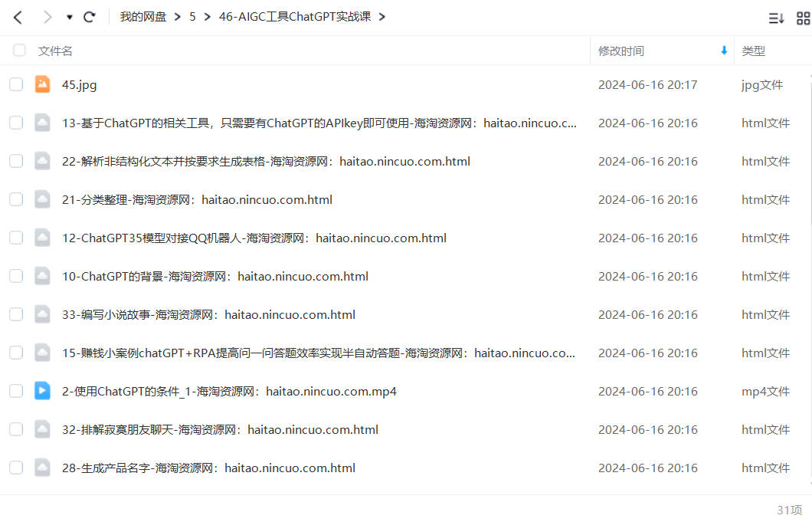This screenshot has height=522, width=812.
Task: Click the file icon of 22-解析非结构化文本
Action: pyautogui.click(x=42, y=161)
